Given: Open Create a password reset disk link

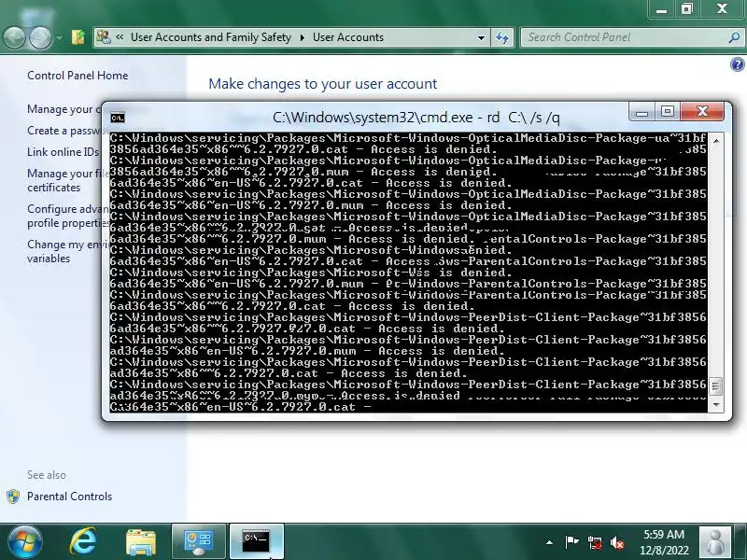Looking at the screenshot, I should click(63, 131).
